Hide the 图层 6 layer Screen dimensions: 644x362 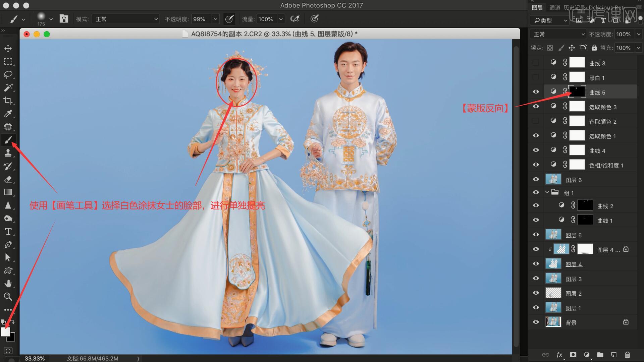click(x=536, y=180)
